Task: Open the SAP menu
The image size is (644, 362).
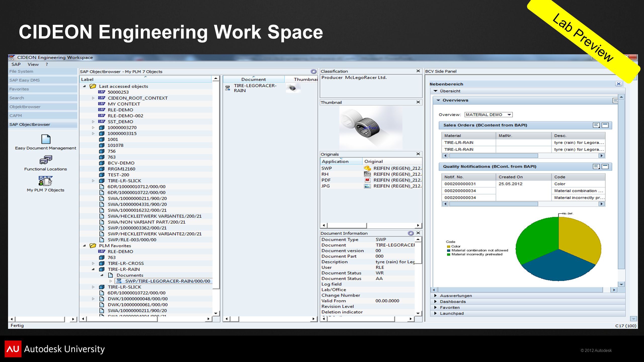Action: coord(16,64)
